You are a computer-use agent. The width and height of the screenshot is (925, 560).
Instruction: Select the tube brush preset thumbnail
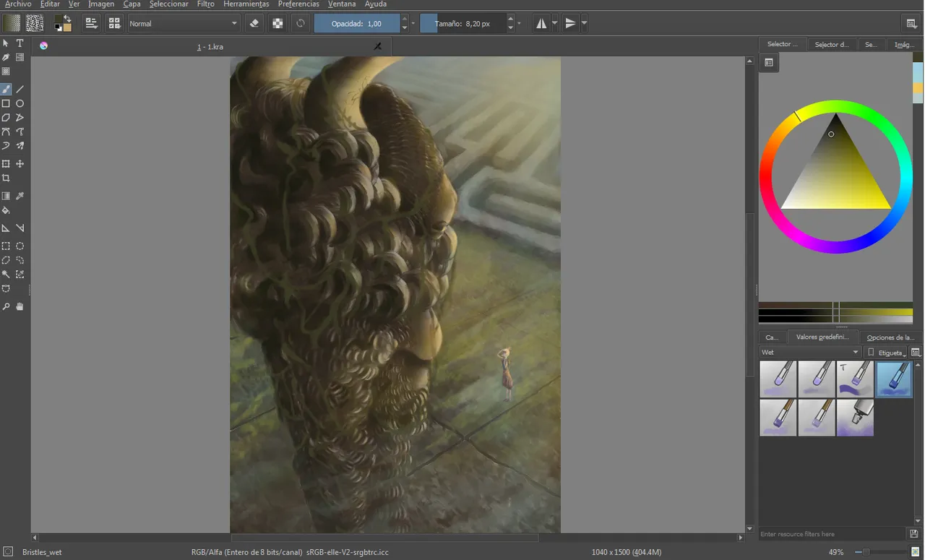855,418
